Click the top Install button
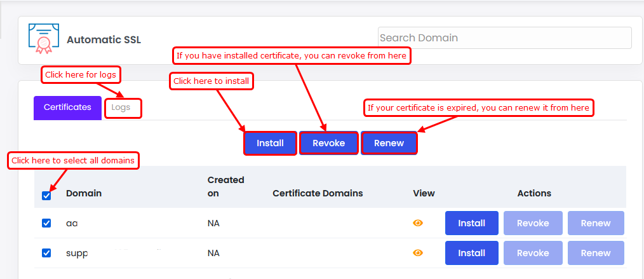644x279 pixels. pos(270,143)
